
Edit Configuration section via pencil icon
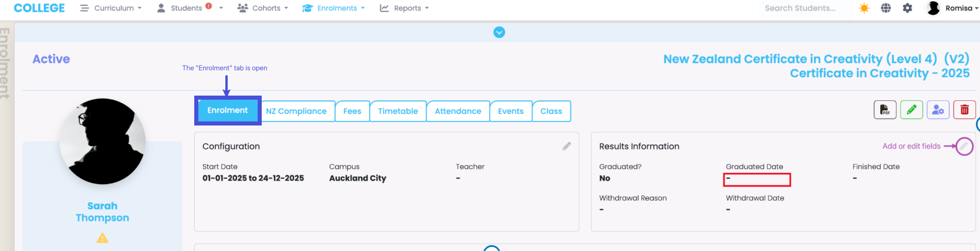point(566,146)
